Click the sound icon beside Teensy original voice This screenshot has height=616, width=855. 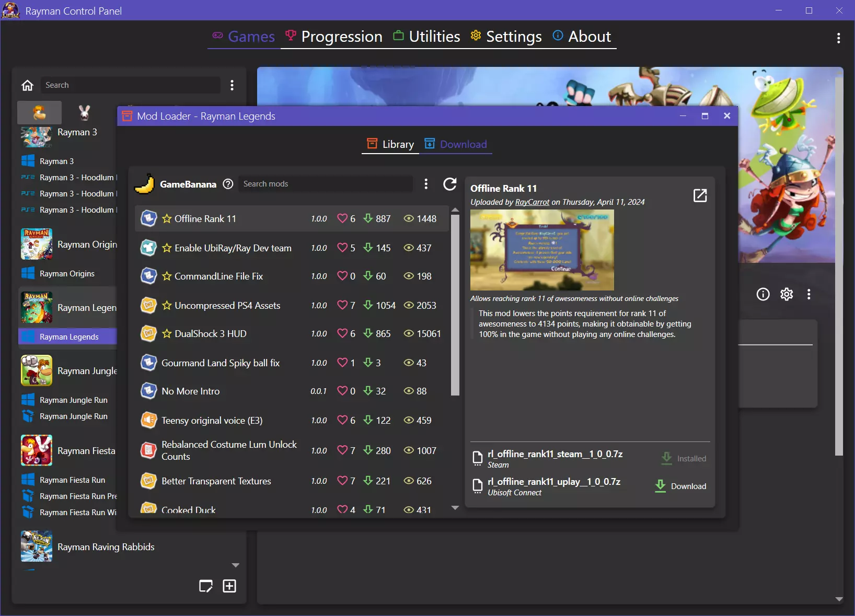pyautogui.click(x=149, y=420)
